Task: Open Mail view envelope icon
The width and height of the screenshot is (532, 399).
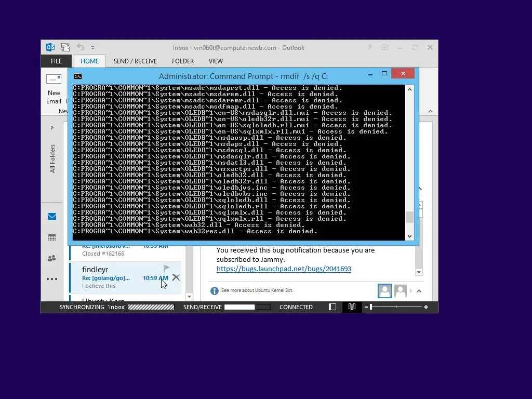Action: coord(52,217)
